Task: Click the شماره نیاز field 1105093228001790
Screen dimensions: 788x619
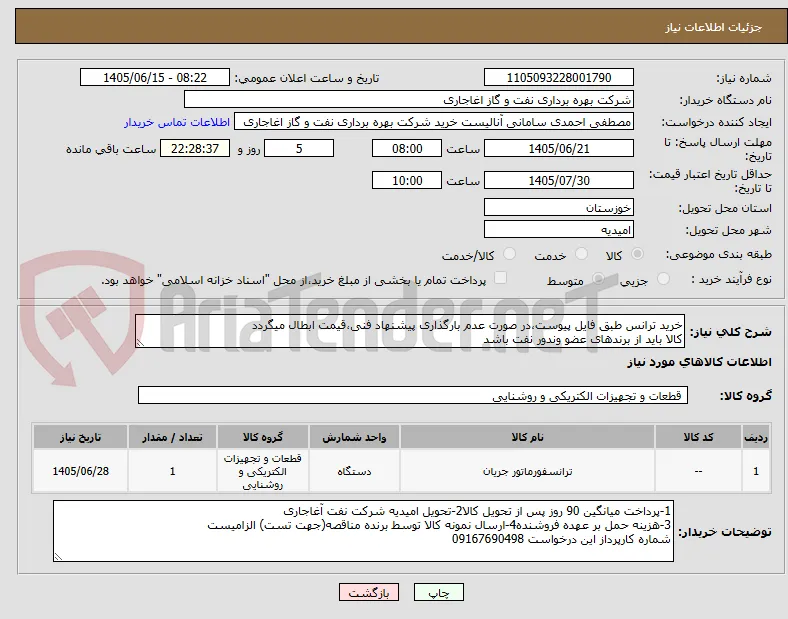Action: pyautogui.click(x=559, y=77)
